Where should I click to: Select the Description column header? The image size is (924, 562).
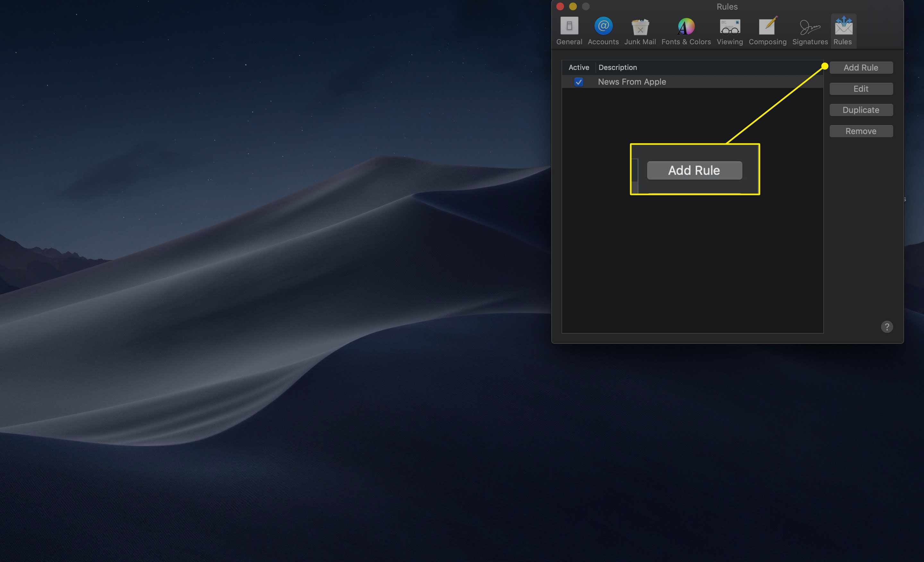click(x=617, y=67)
